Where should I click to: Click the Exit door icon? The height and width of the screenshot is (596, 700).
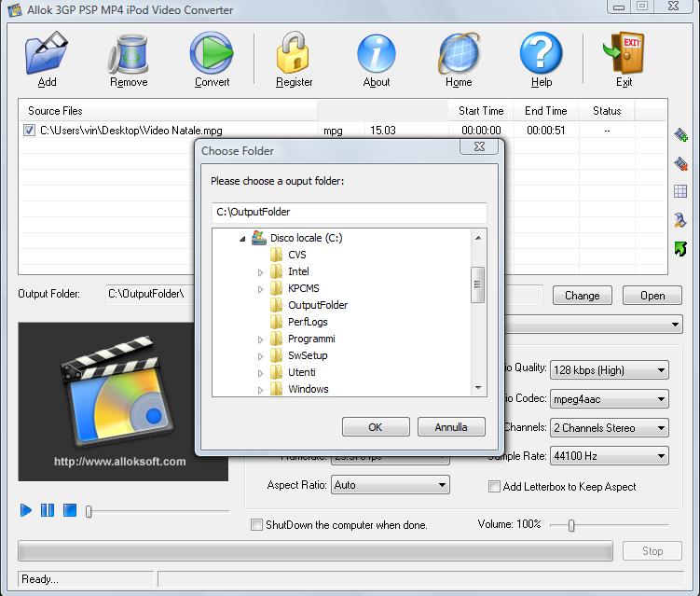[624, 53]
